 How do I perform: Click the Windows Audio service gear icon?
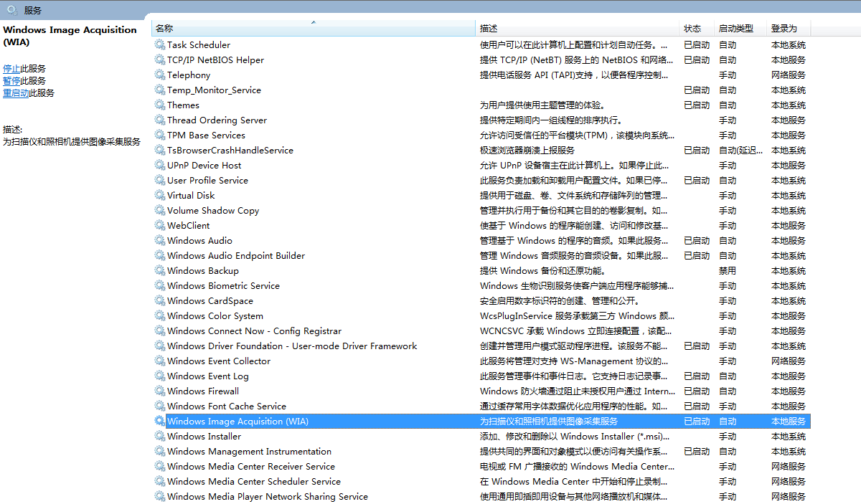159,240
